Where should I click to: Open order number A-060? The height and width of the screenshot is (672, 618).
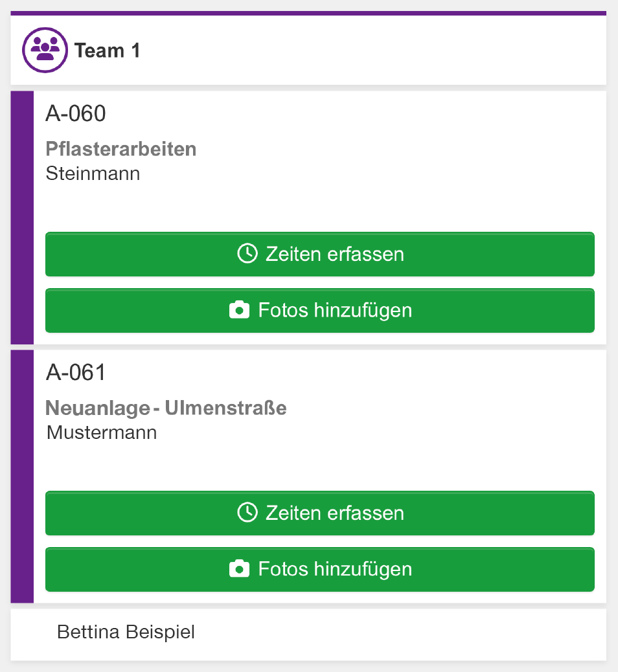coord(76,113)
